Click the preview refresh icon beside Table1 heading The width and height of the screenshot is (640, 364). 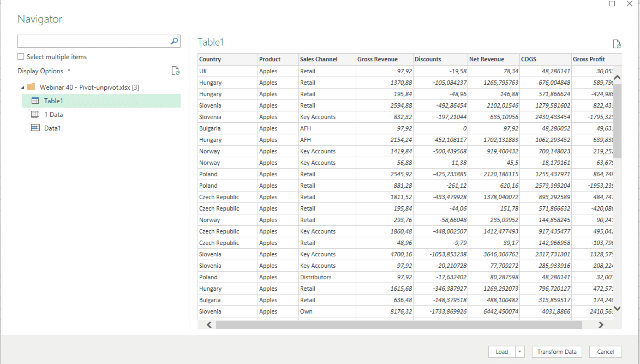617,44
